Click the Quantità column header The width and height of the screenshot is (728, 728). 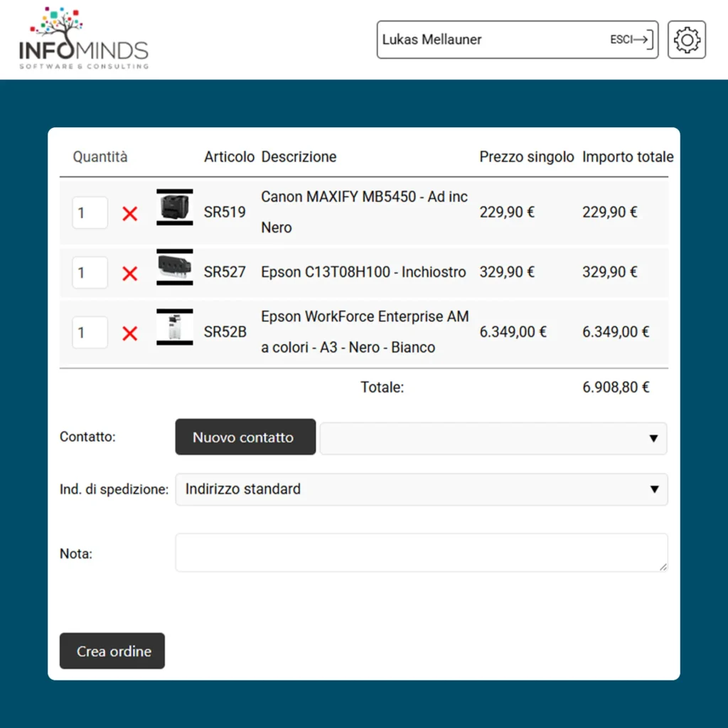point(100,156)
